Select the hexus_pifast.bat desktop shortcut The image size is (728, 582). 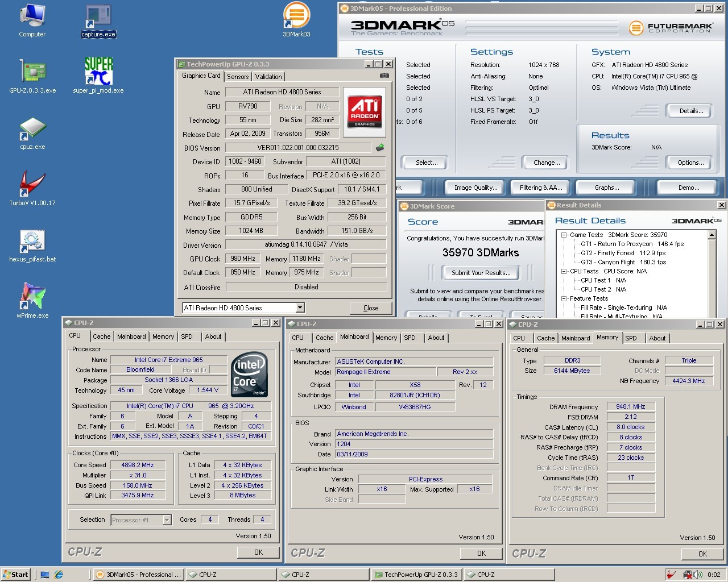coord(32,246)
